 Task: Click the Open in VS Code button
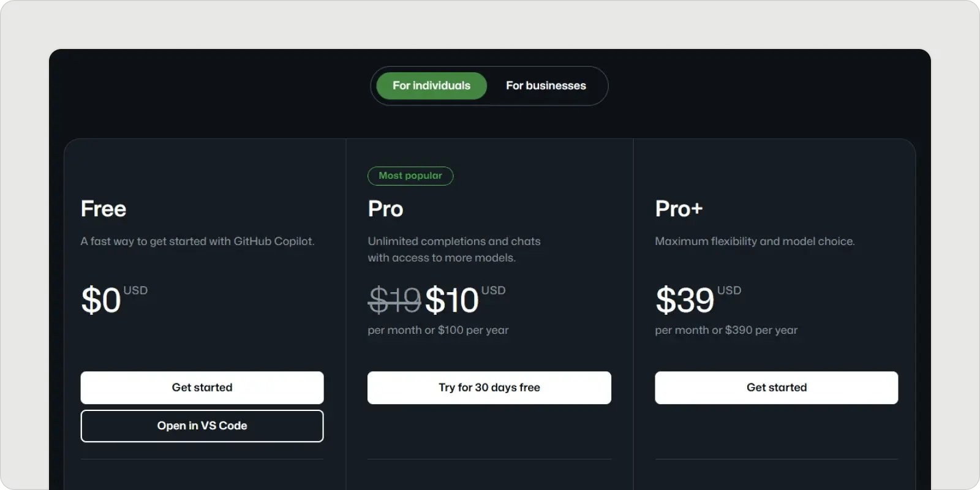click(202, 426)
